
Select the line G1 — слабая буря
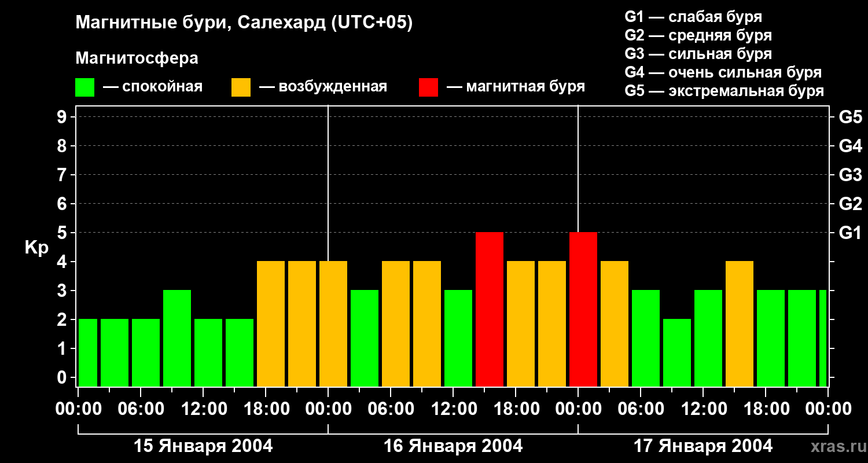[x=693, y=17]
